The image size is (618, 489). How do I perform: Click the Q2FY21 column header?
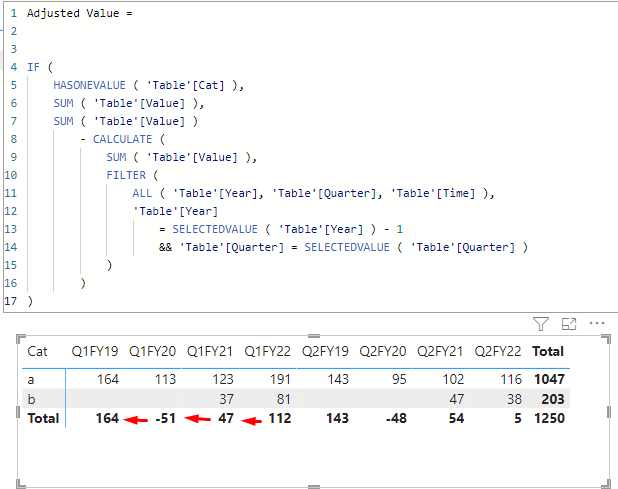coord(440,351)
